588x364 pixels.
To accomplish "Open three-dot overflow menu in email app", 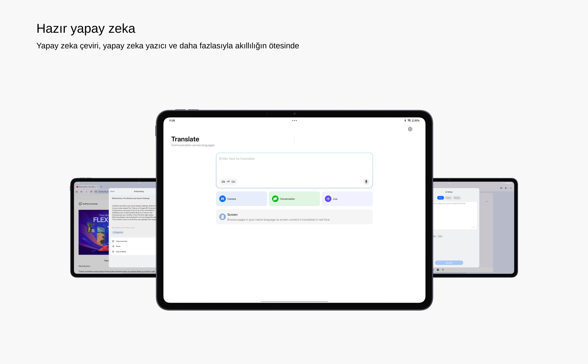I will point(511,188).
